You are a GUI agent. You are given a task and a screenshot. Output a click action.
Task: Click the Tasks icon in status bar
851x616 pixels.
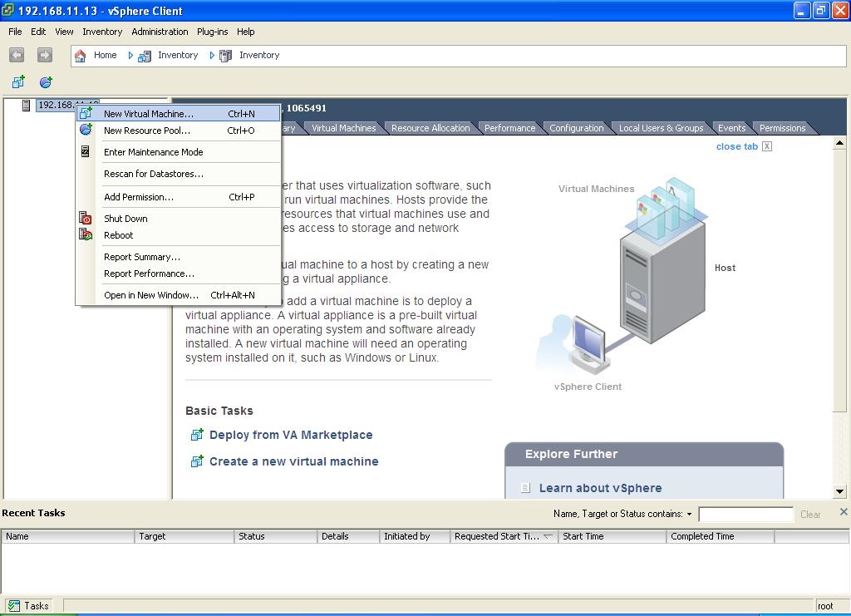(13, 606)
